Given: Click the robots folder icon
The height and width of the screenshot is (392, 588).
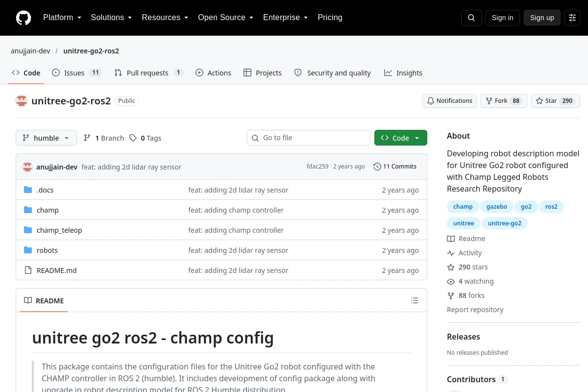Looking at the screenshot, I should coord(28,250).
